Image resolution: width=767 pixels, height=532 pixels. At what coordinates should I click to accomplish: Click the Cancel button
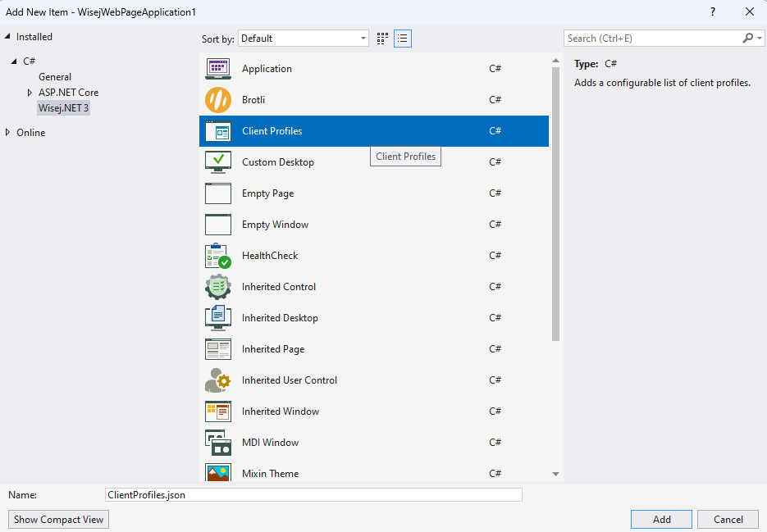(x=728, y=519)
